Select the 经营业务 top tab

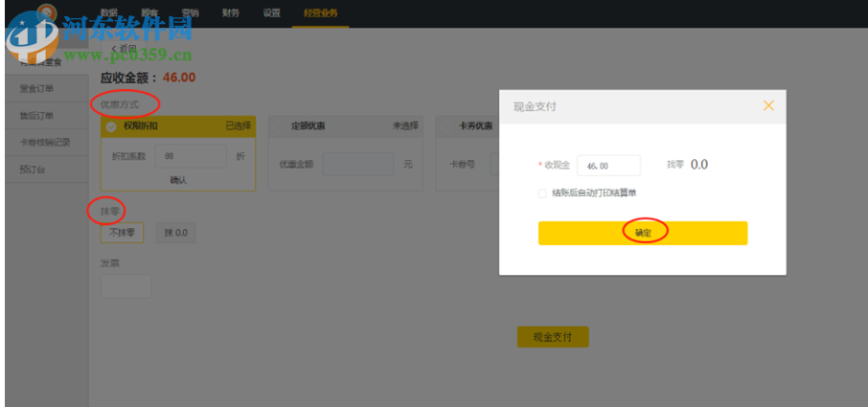coord(321,13)
